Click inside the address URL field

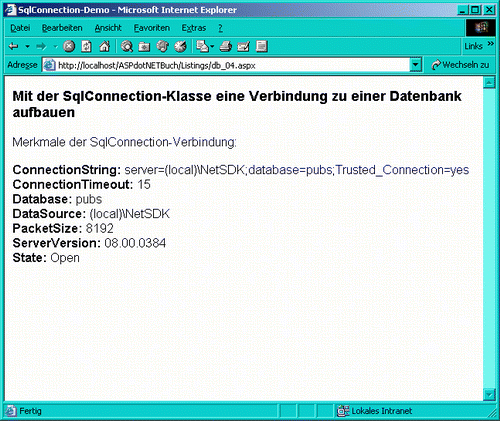[x=226, y=65]
